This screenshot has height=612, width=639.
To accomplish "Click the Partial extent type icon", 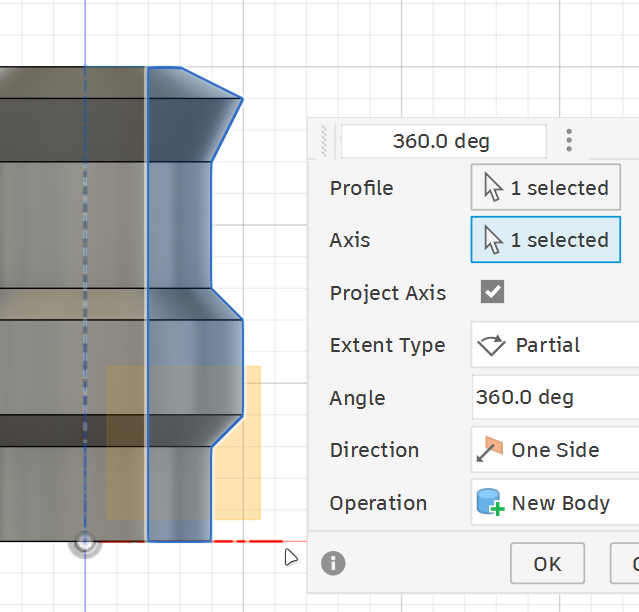I will pyautogui.click(x=491, y=346).
